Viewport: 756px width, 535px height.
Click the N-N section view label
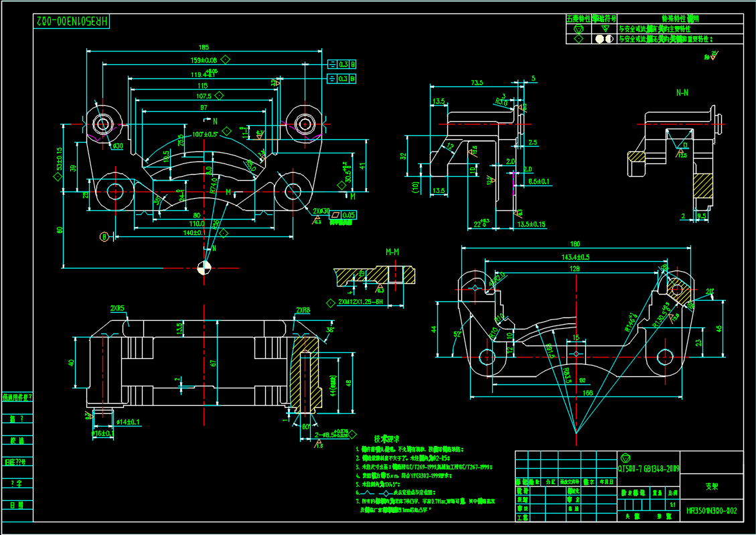click(682, 92)
